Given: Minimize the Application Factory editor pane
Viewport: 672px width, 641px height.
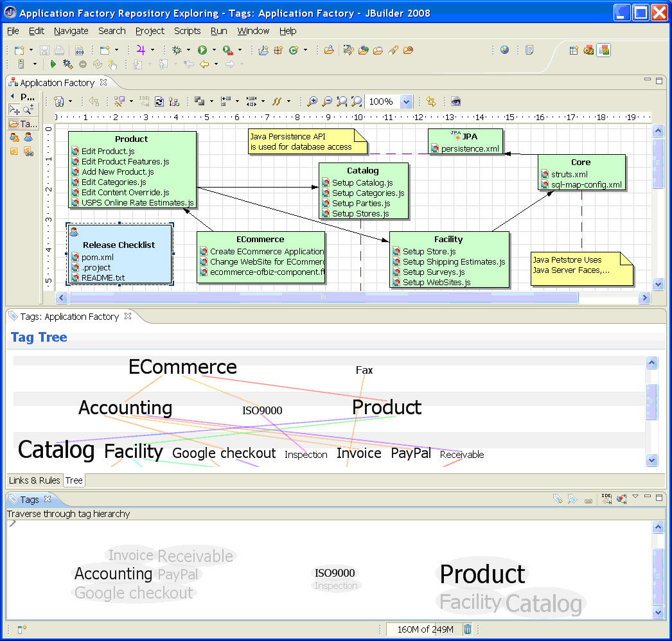Looking at the screenshot, I should (x=648, y=80).
